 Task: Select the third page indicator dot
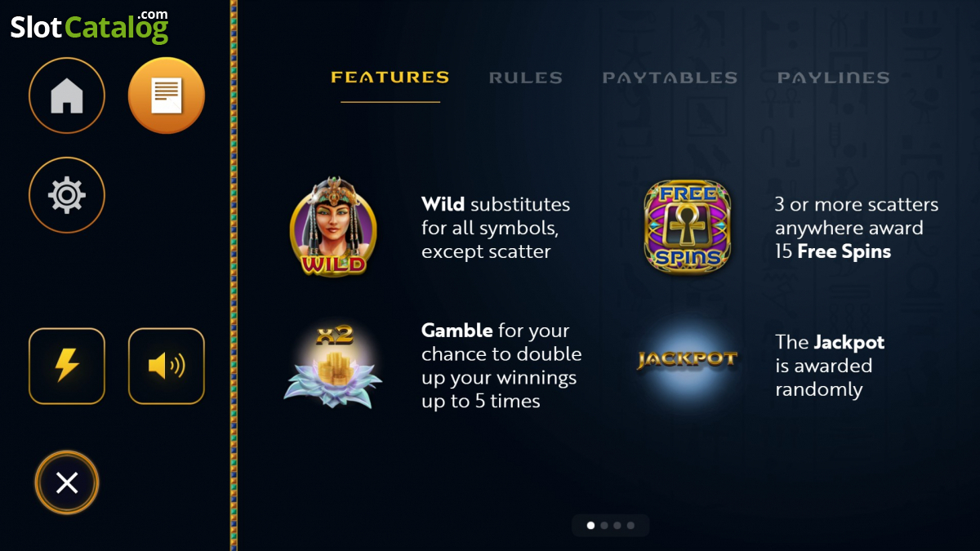tap(617, 526)
